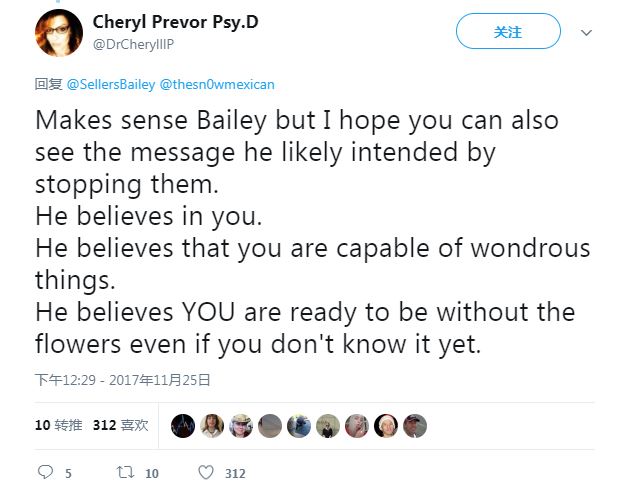This screenshot has height=502, width=618.
Task: Expand the chevron menu beside 关注
Action: tap(587, 33)
